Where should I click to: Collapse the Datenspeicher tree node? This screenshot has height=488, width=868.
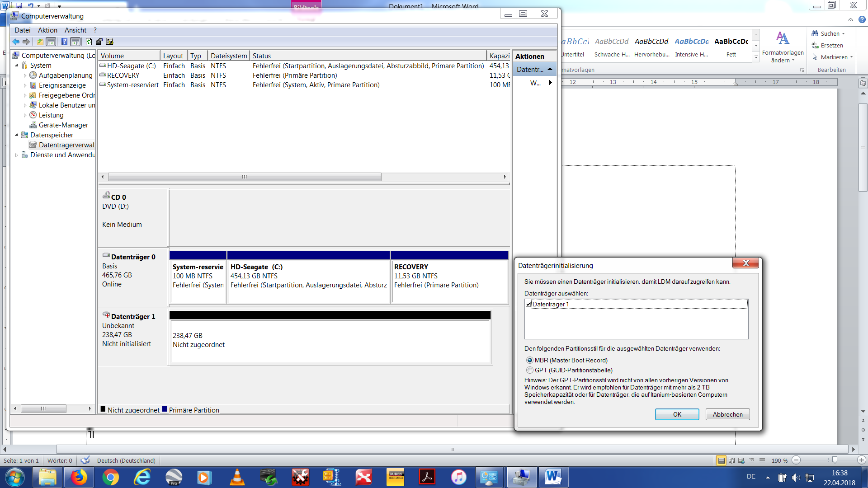(17, 135)
